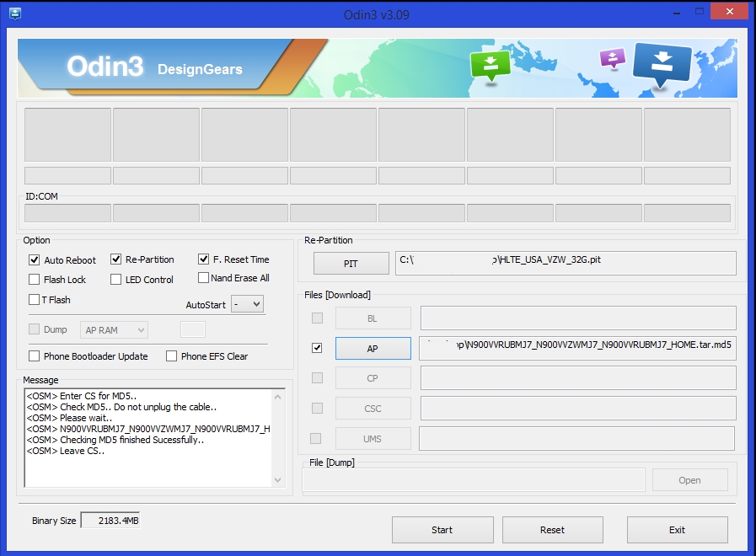Toggle the Auto Reboot checkbox

35,260
